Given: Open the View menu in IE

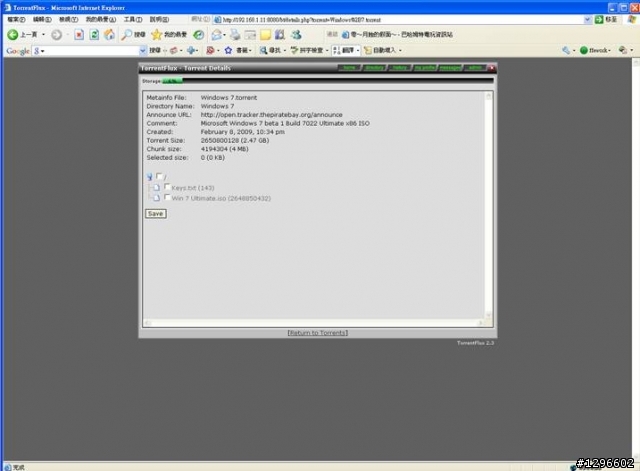Looking at the screenshot, I should point(68,19).
